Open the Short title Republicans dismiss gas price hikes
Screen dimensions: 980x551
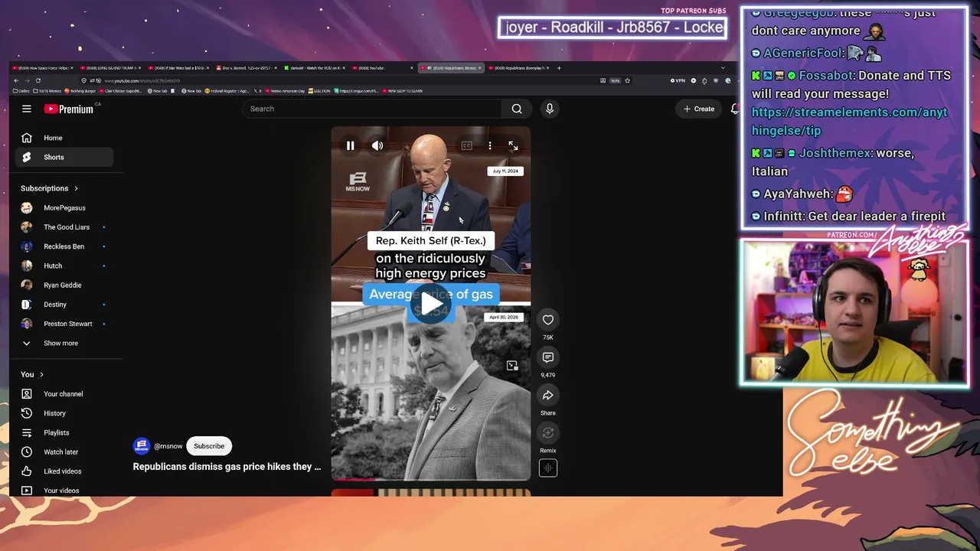(227, 467)
